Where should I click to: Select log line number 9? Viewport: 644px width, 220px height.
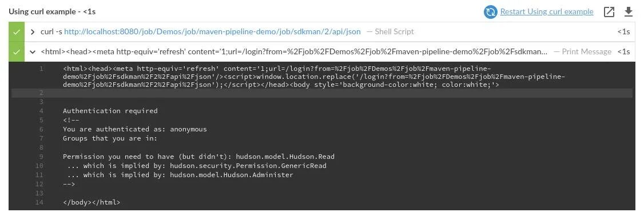[42, 157]
